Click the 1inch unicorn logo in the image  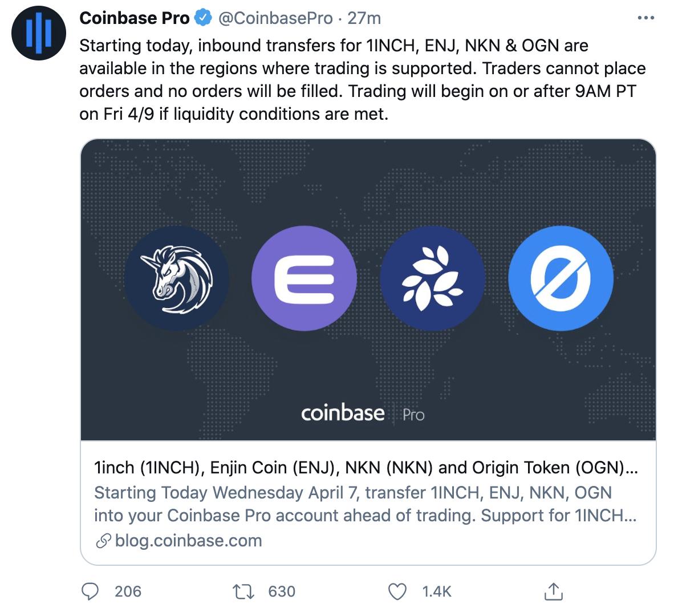coord(176,278)
